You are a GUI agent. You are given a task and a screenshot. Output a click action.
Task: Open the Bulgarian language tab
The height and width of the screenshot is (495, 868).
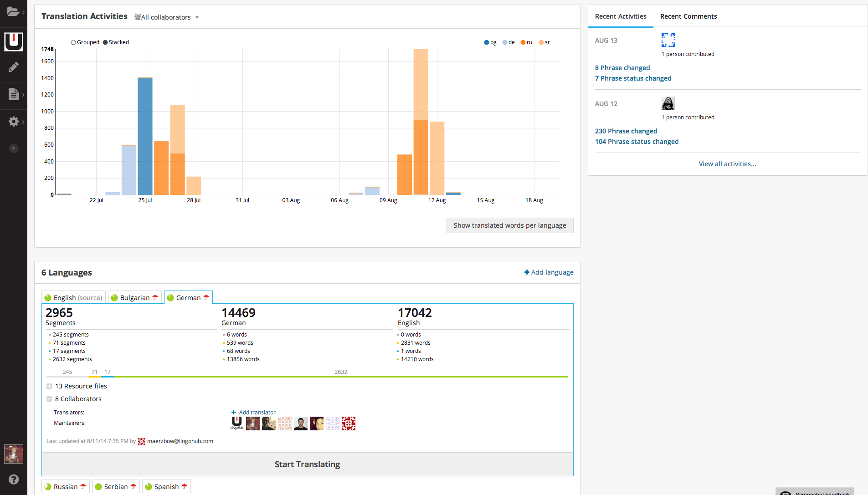[135, 298]
